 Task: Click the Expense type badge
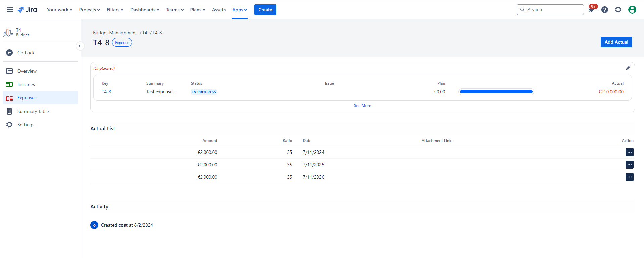click(x=122, y=43)
